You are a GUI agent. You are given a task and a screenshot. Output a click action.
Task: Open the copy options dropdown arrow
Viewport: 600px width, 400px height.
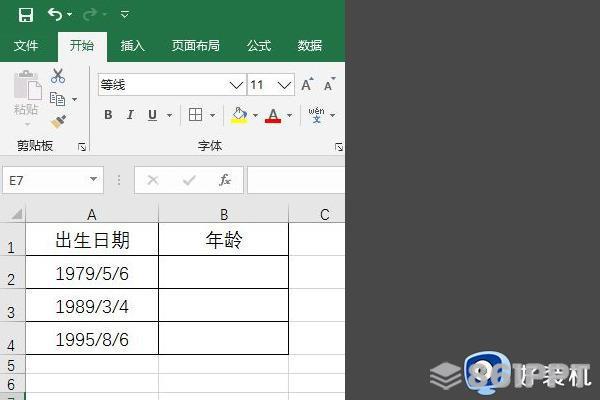point(75,100)
